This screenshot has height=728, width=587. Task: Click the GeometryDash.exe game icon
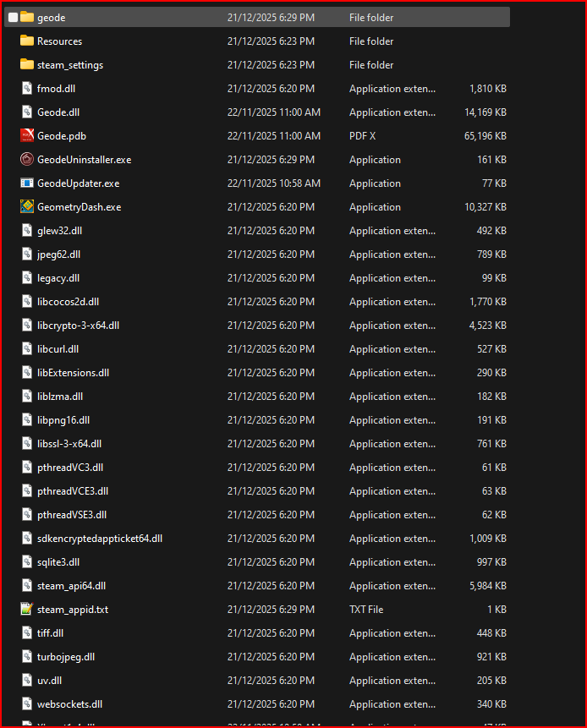tap(27, 206)
